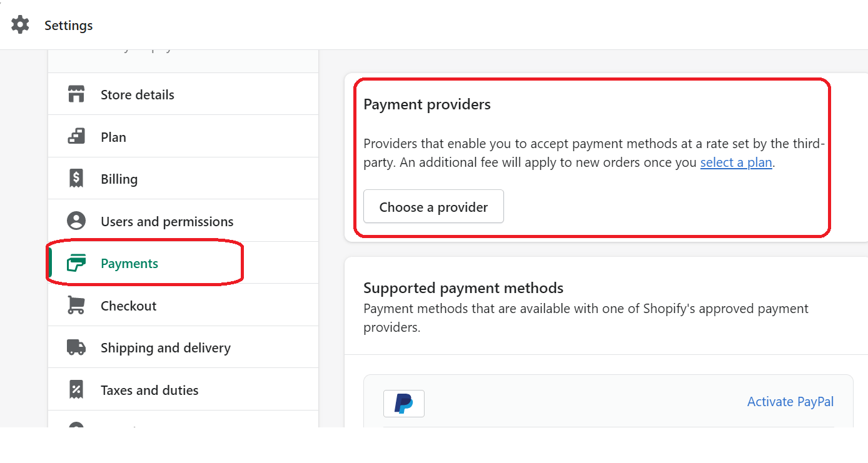Image resolution: width=868 pixels, height=463 pixels.
Task: Click the truck icon for Shipping and delivery
Action: coord(76,347)
